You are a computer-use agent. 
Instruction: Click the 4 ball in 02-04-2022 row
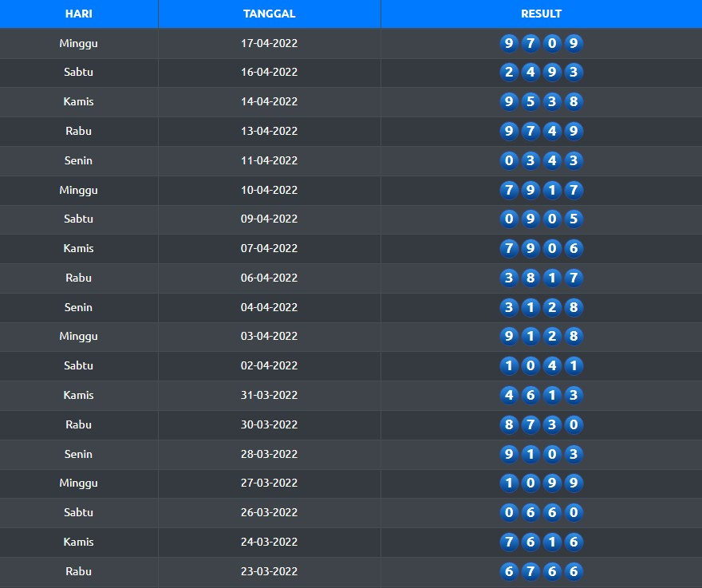(552, 366)
